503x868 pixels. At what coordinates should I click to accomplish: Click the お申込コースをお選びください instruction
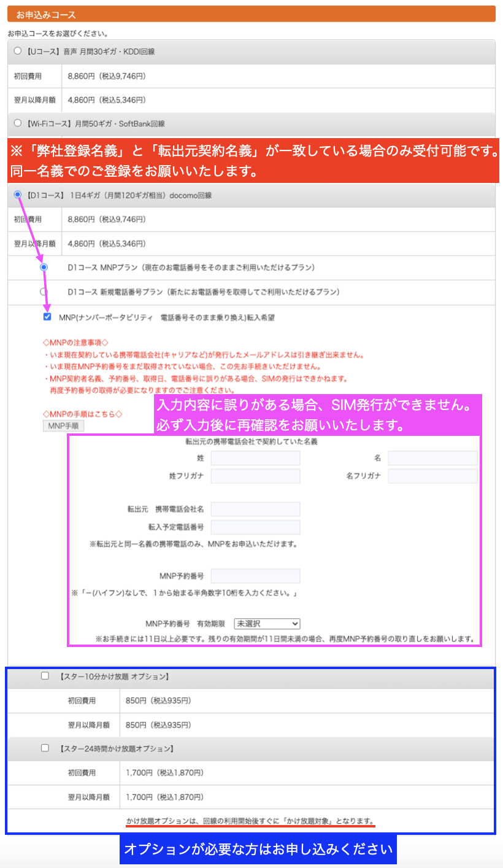point(58,33)
